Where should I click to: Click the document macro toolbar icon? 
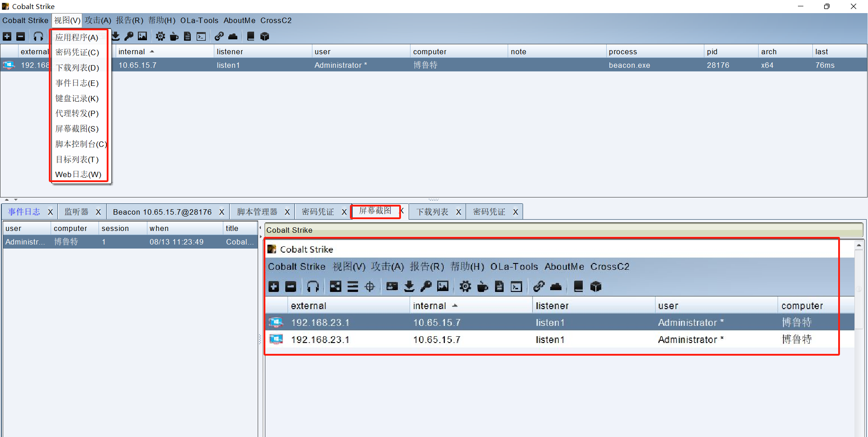tap(188, 37)
